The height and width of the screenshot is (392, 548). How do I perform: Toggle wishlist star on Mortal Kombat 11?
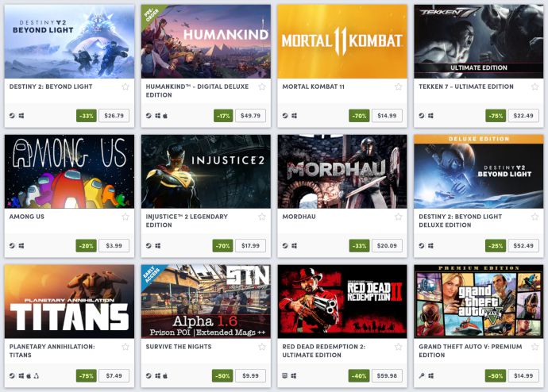point(398,86)
